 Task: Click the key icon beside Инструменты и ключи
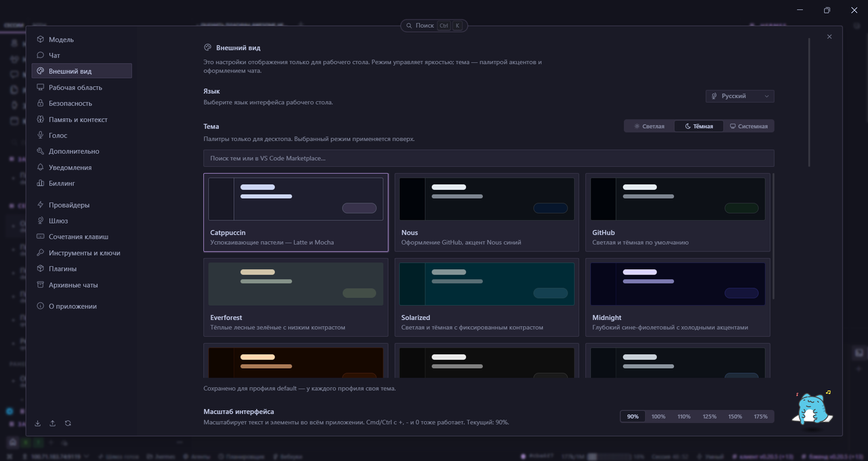click(x=41, y=253)
